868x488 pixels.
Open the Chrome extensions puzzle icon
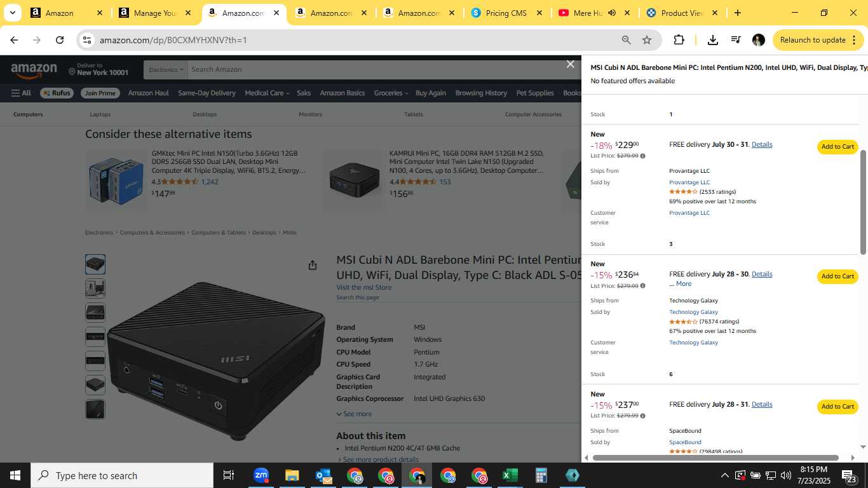pos(679,40)
